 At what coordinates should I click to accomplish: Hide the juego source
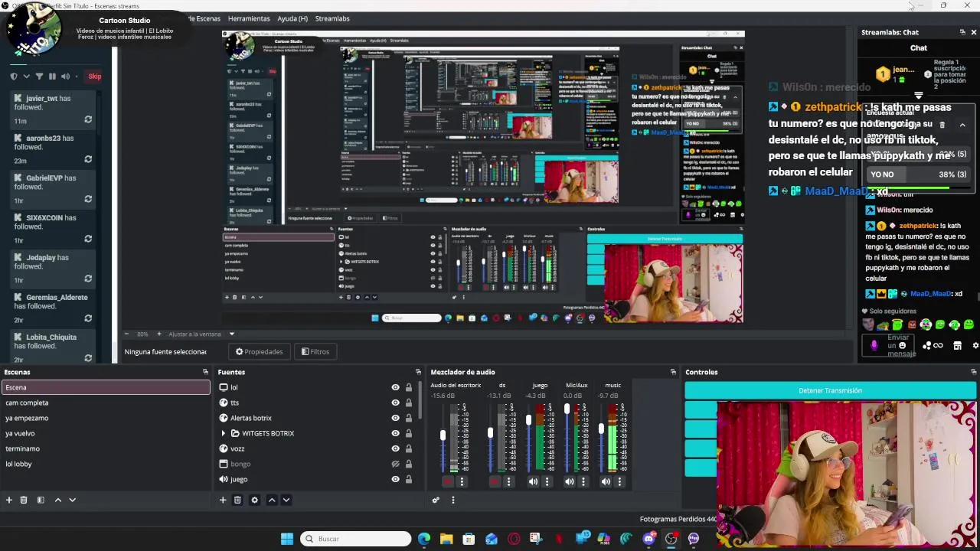395,479
